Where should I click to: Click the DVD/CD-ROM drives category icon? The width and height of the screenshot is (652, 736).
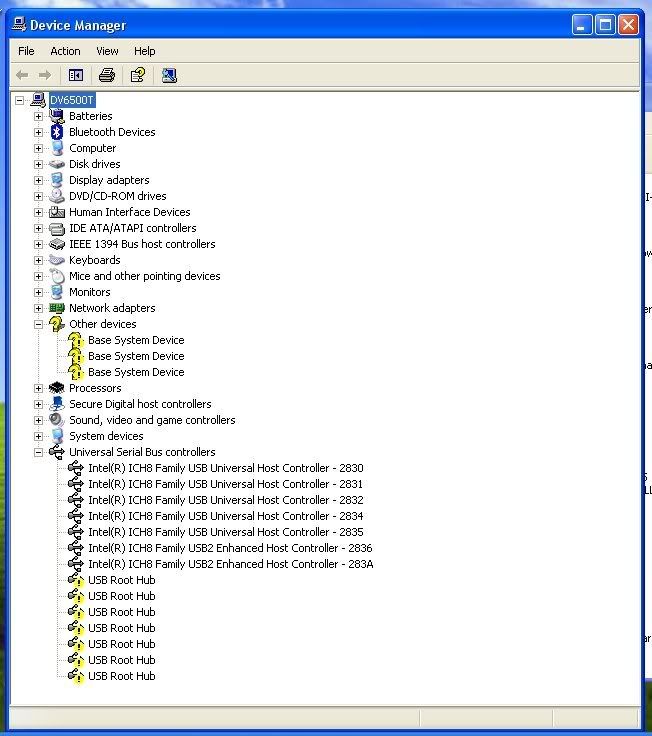click(57, 196)
